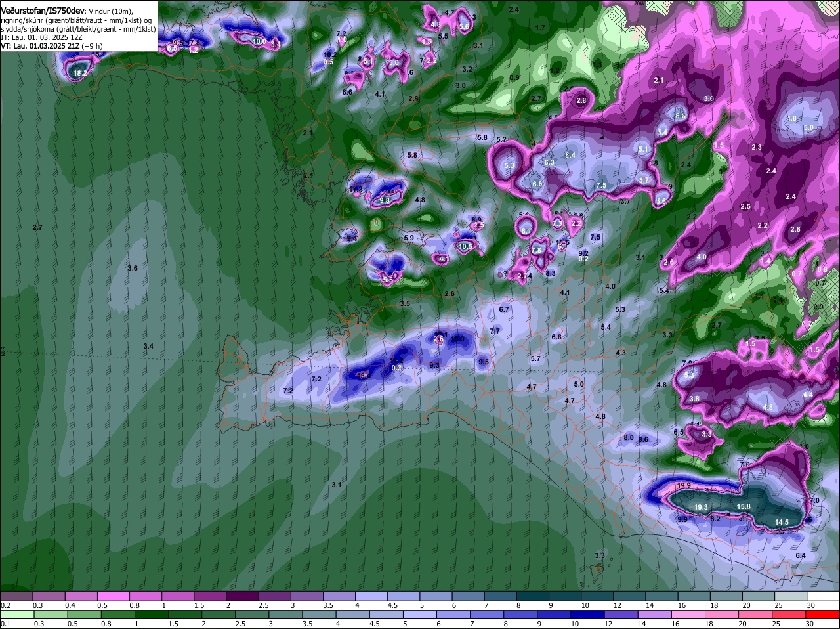Click the 'VT: Lau. 01.03.2025 21Z (+9 h)' line

point(51,46)
